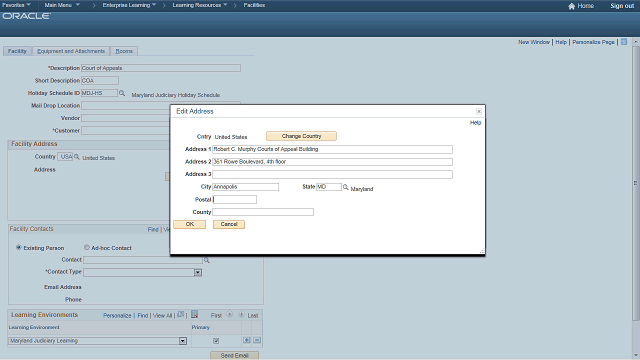This screenshot has width=640, height=360.
Task: Go to previous row in Learning Environments
Action: coord(230,315)
